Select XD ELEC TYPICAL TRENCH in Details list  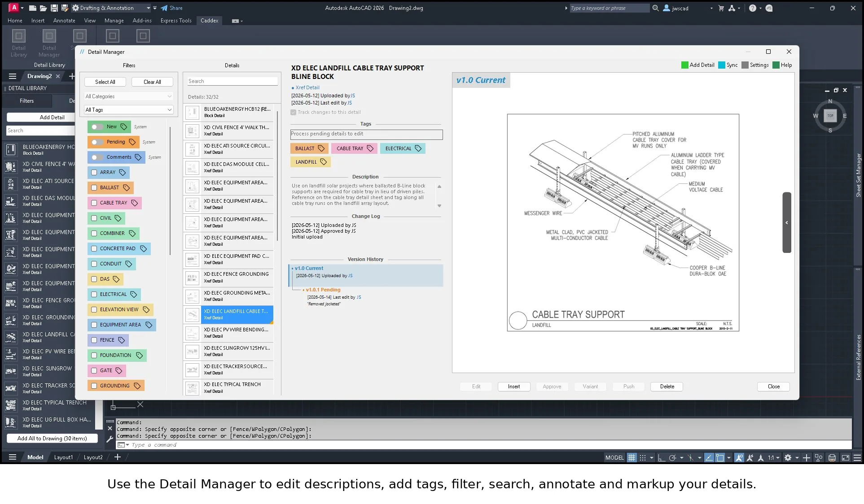pos(228,388)
